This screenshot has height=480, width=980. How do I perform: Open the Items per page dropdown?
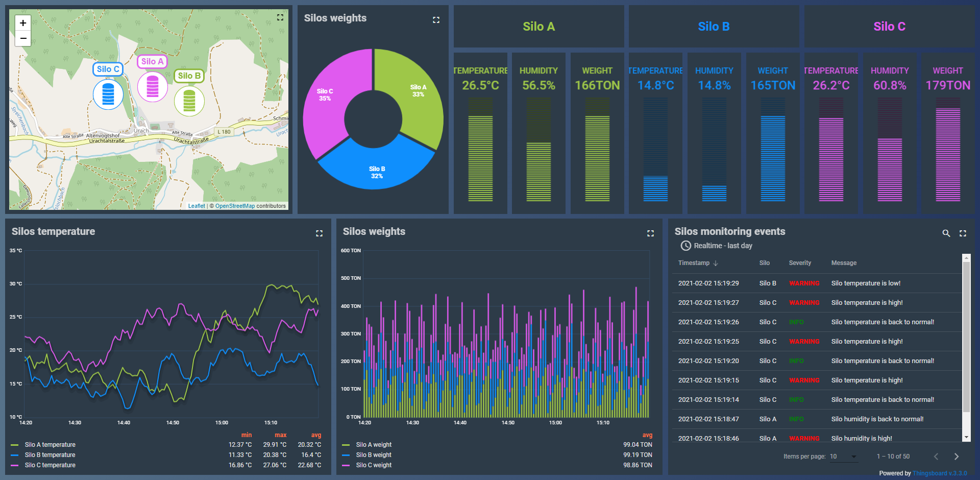click(x=843, y=457)
